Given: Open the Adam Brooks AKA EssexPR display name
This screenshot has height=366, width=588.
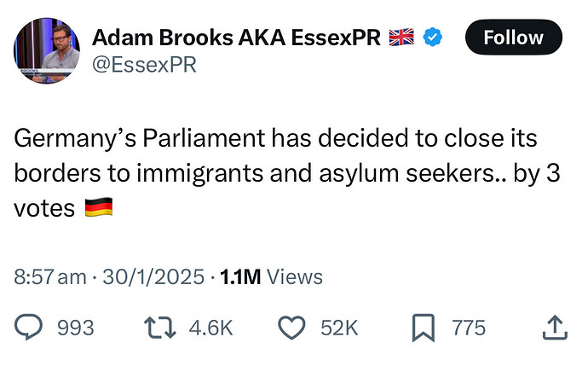Looking at the screenshot, I should (x=236, y=38).
